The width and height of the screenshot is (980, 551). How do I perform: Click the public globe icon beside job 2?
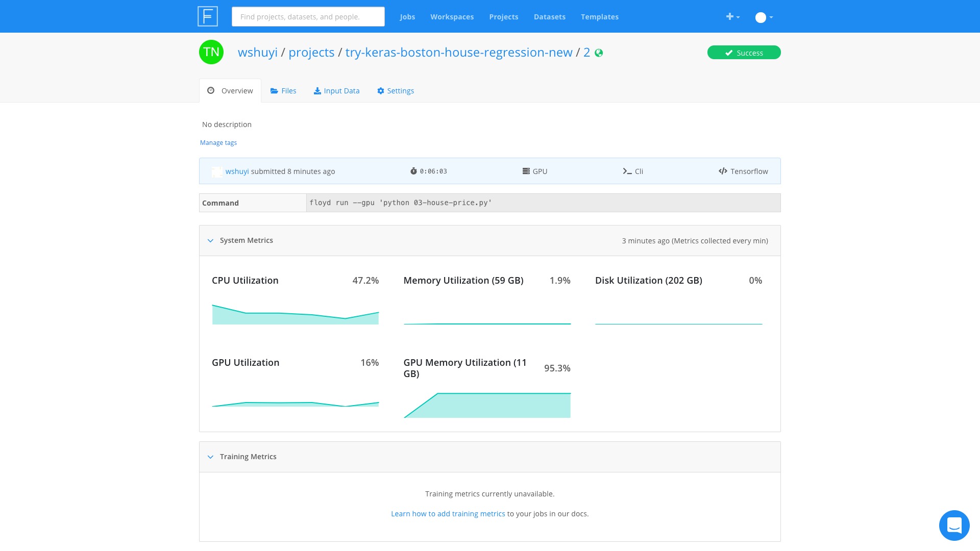(599, 53)
